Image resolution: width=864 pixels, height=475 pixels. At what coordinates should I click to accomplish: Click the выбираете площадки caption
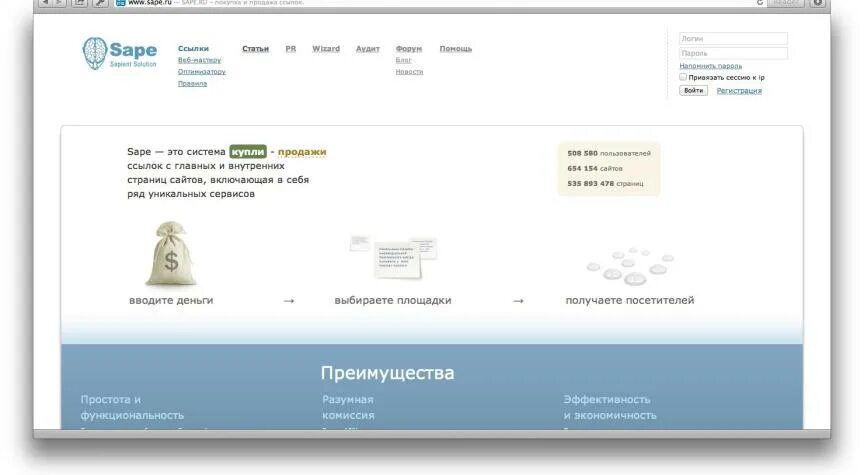coord(393,300)
